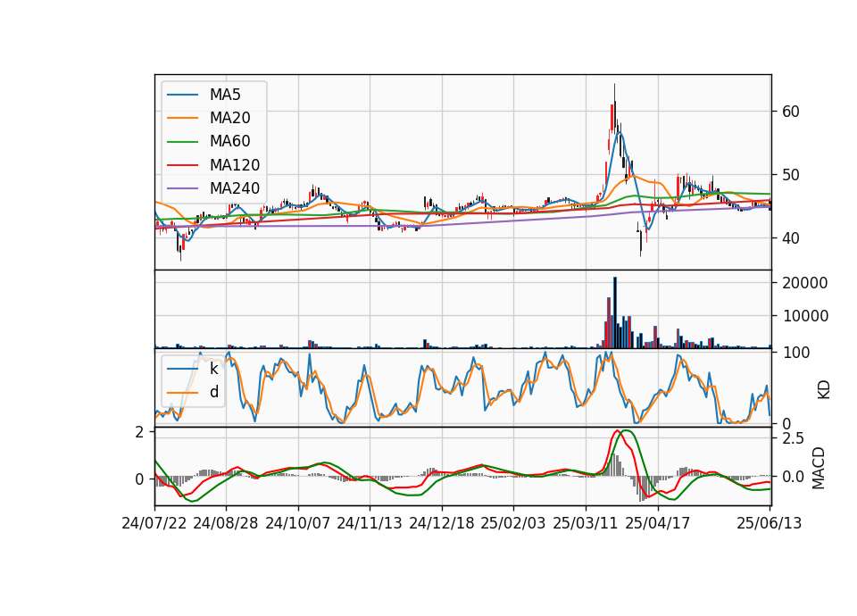
Task: Click the 'd' legend label in KD panel
Action: pyautogui.click(x=213, y=392)
